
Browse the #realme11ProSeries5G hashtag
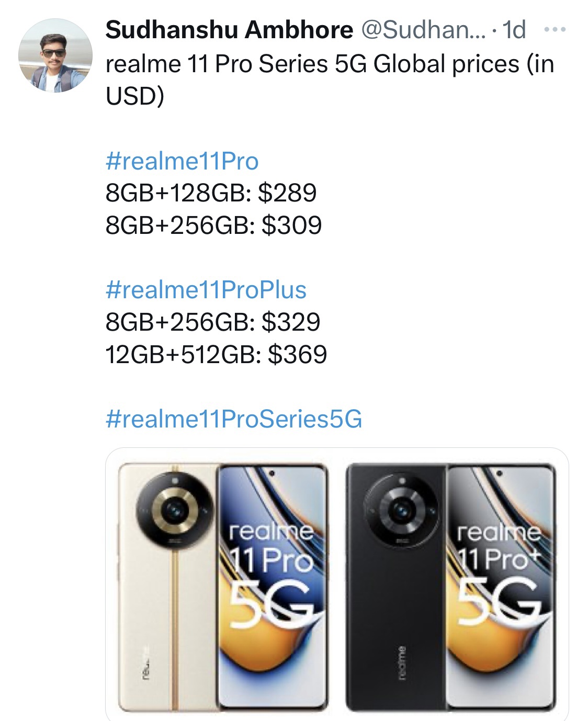coord(234,419)
